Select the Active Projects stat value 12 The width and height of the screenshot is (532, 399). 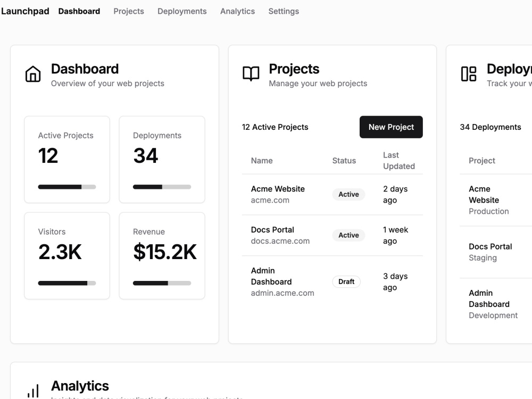[x=48, y=156]
